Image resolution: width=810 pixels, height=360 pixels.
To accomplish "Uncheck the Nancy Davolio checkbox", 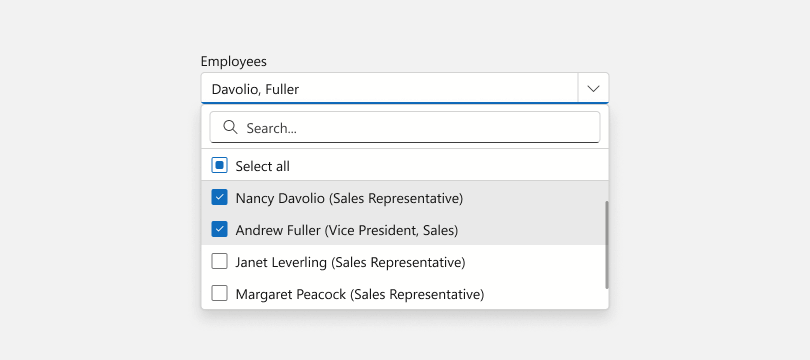I will click(x=220, y=197).
